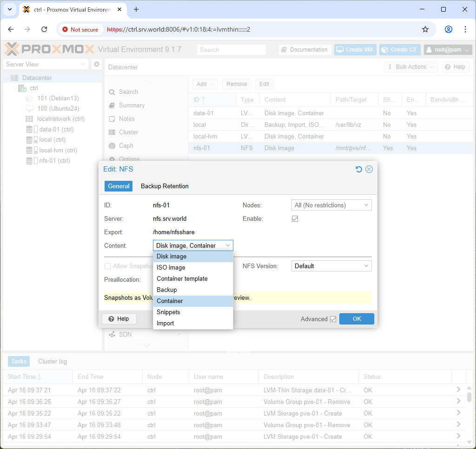The width and height of the screenshot is (476, 449).
Task: Switch to the Backup Retention tab
Action: pyautogui.click(x=165, y=186)
